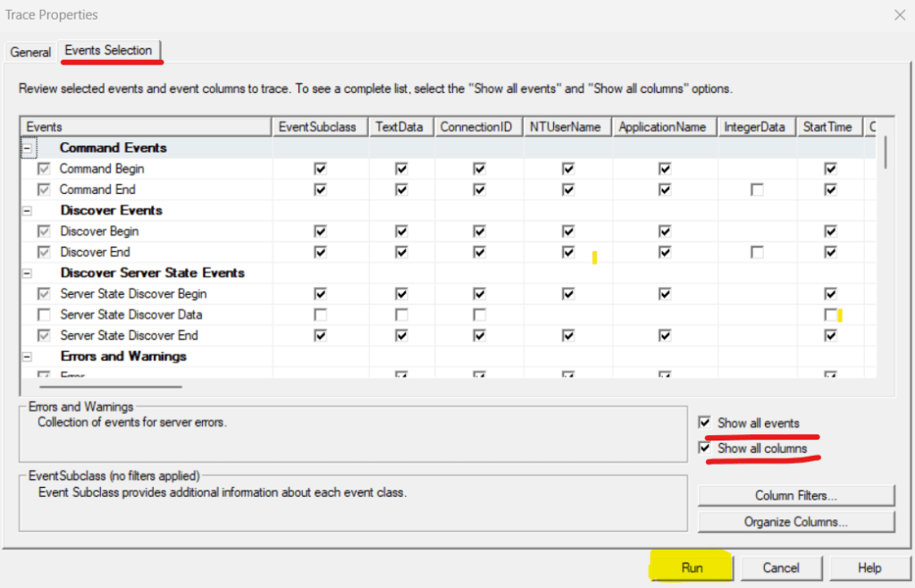Enable the Server State Discover Data event
Image resolution: width=915 pixels, height=588 pixels.
point(44,315)
